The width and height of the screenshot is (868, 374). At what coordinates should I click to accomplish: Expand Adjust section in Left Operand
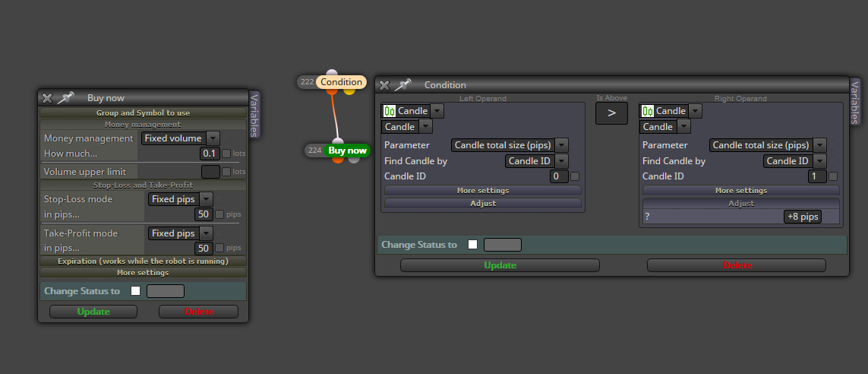coord(483,204)
